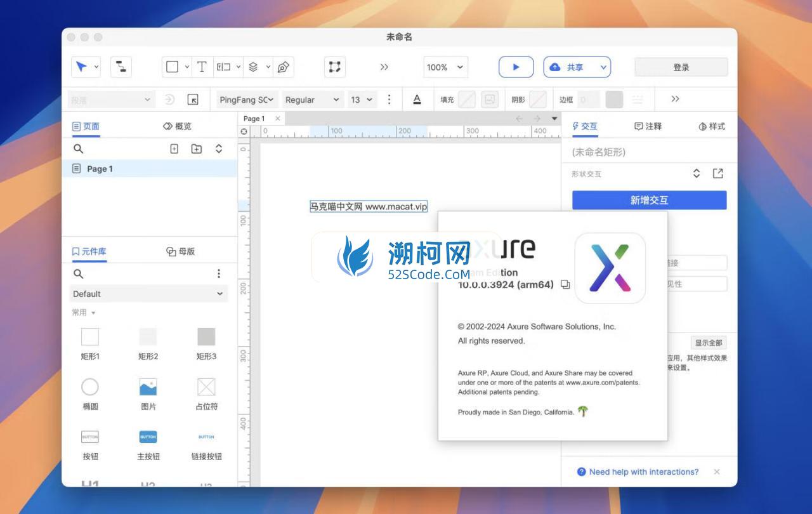Click the update style arrow icon
This screenshot has width=812, height=514.
pos(170,100)
